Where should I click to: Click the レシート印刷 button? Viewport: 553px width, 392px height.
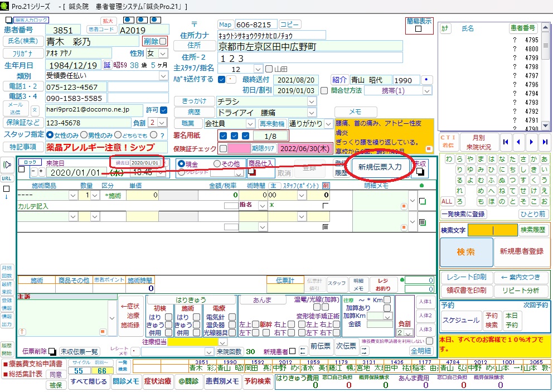[466, 277]
